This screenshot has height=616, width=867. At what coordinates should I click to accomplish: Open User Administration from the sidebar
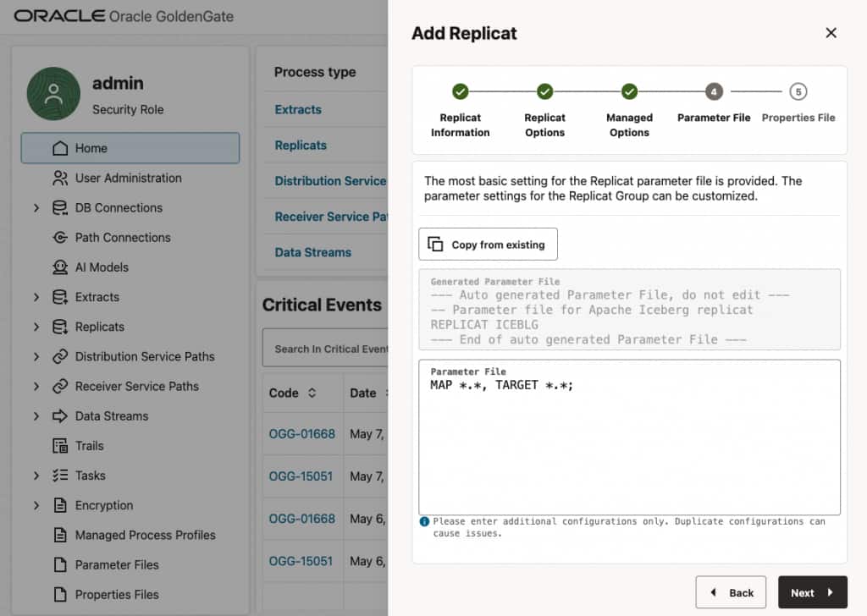point(129,178)
